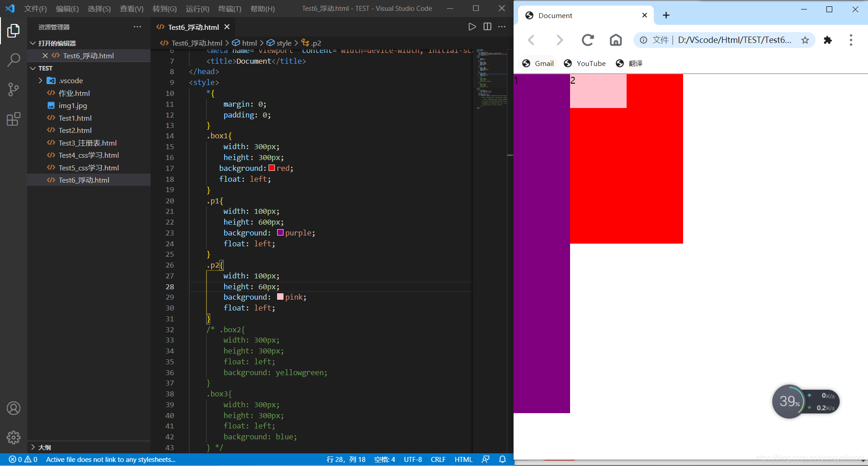The height and width of the screenshot is (466, 868).
Task: Open the 帮助(H) menu
Action: pyautogui.click(x=262, y=9)
